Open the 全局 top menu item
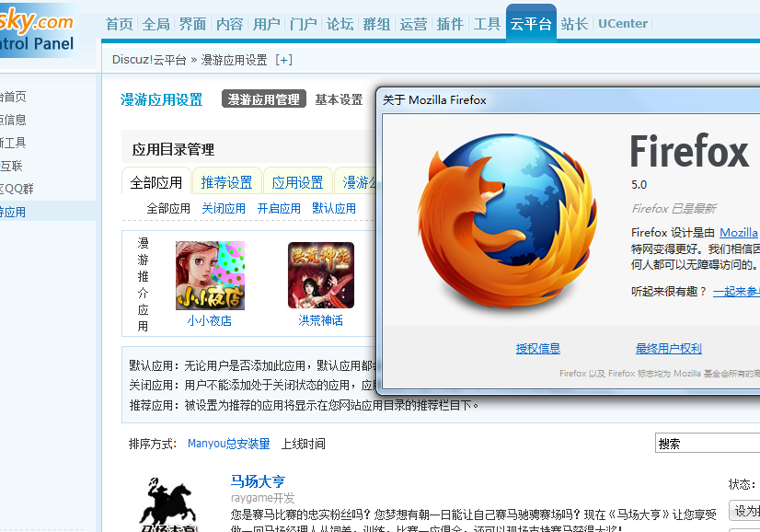Image resolution: width=760 pixels, height=532 pixels. 156,24
